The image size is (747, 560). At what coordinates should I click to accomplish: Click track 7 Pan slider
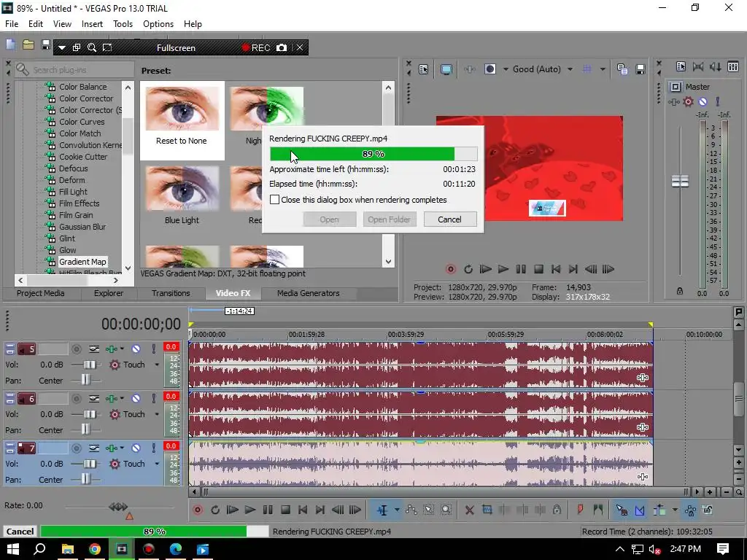coord(85,480)
